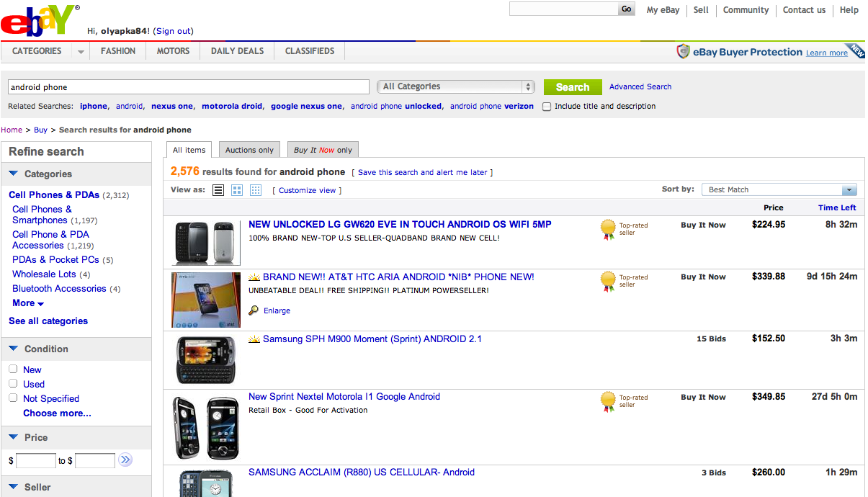The image size is (868, 497).
Task: Open See all categories
Action: [x=48, y=321]
